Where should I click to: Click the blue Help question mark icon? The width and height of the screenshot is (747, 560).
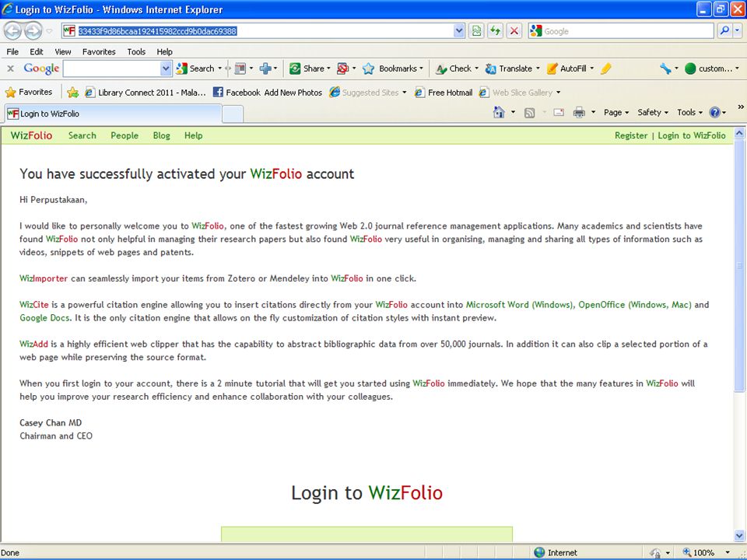pos(714,112)
